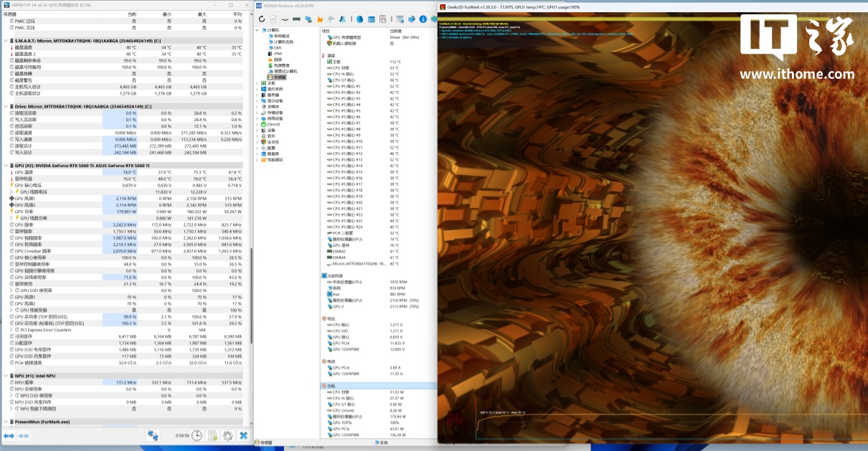The width and height of the screenshot is (868, 451).
Task: Click the GPU 风扇1 fan icon in HWiNFO
Action: click(11, 198)
